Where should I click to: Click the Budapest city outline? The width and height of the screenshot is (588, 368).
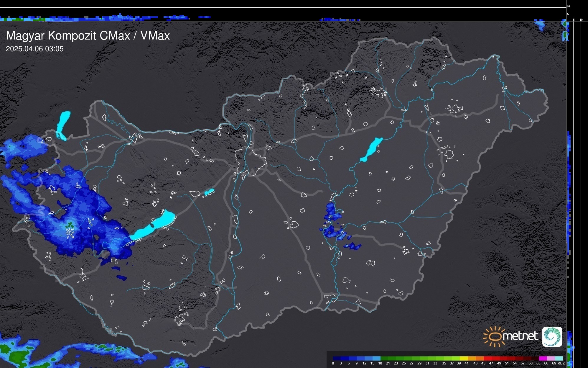pyautogui.click(x=251, y=161)
